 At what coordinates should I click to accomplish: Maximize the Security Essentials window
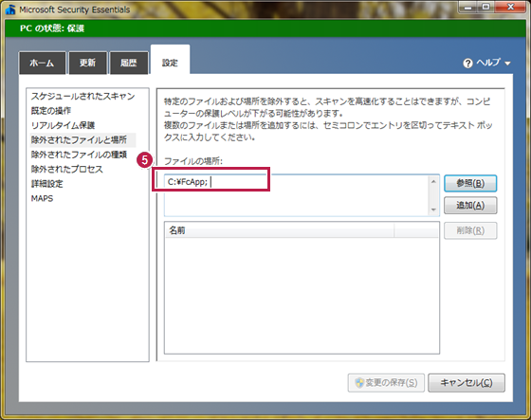coord(485,8)
